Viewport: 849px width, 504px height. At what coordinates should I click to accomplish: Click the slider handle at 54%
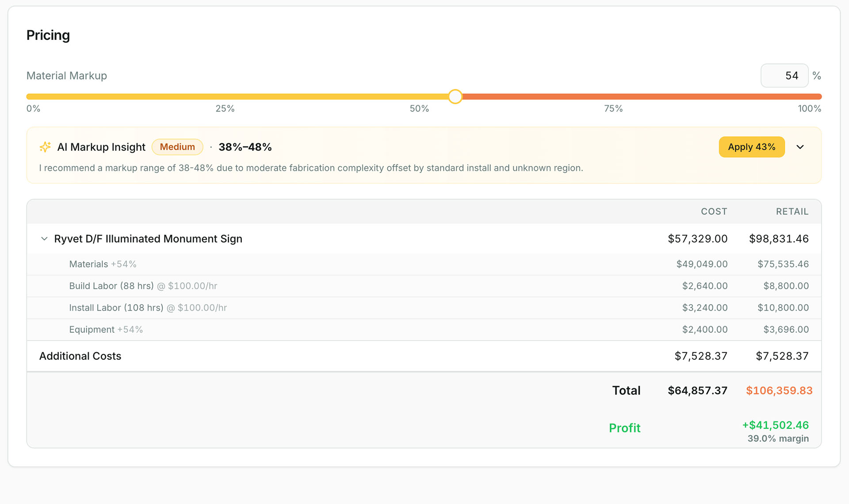pyautogui.click(x=455, y=96)
